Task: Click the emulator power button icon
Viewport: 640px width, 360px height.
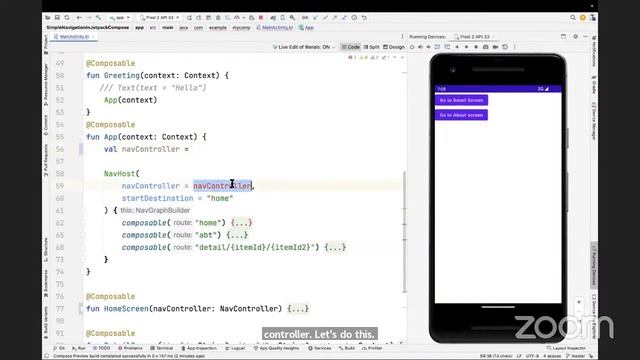Action: click(x=412, y=47)
